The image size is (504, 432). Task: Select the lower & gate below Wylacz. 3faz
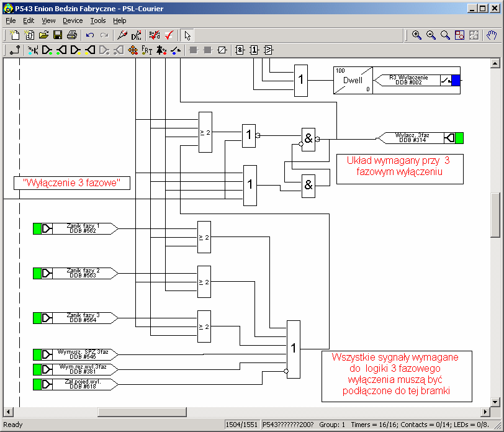[308, 186]
